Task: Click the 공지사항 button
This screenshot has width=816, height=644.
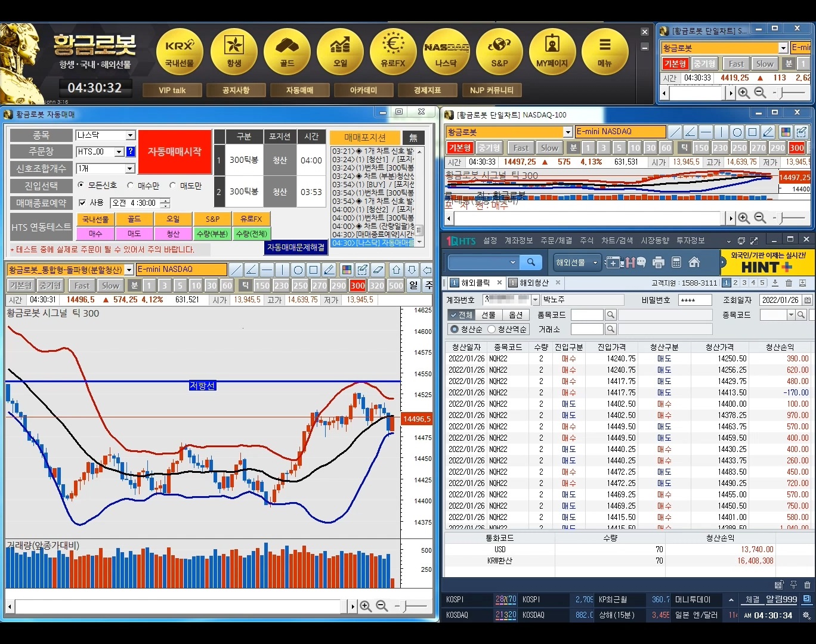Action: 236,91
